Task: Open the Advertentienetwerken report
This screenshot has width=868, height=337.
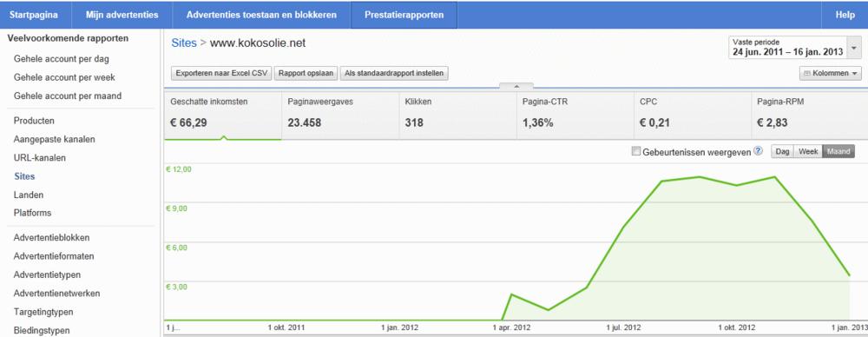Action: click(x=57, y=294)
